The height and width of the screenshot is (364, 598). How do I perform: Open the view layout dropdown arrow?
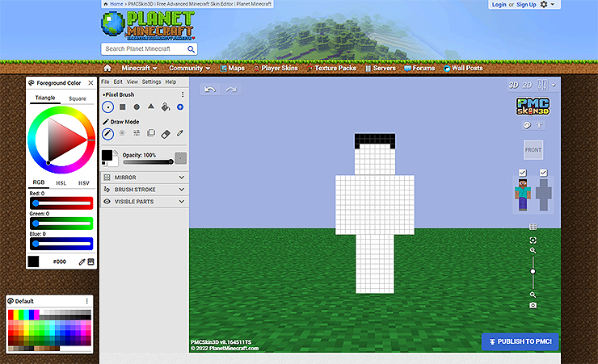click(554, 85)
